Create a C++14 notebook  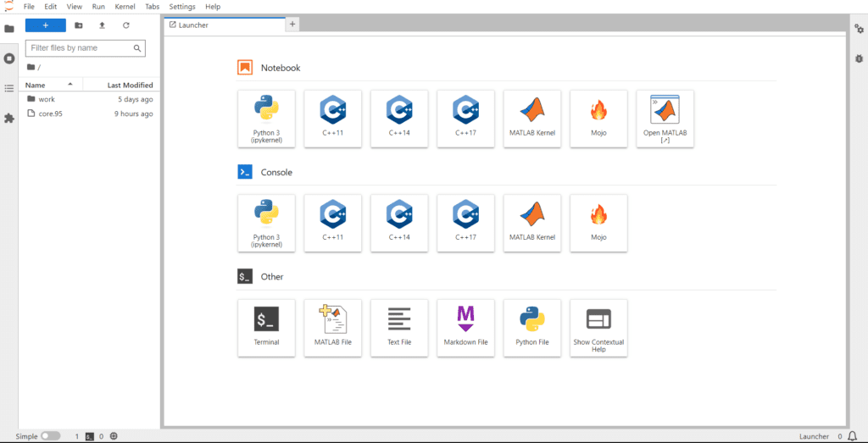click(x=399, y=119)
